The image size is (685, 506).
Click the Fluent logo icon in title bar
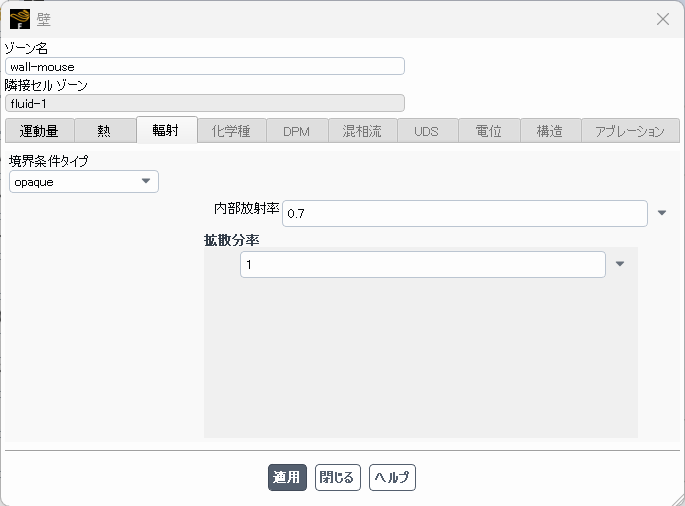pyautogui.click(x=19, y=19)
